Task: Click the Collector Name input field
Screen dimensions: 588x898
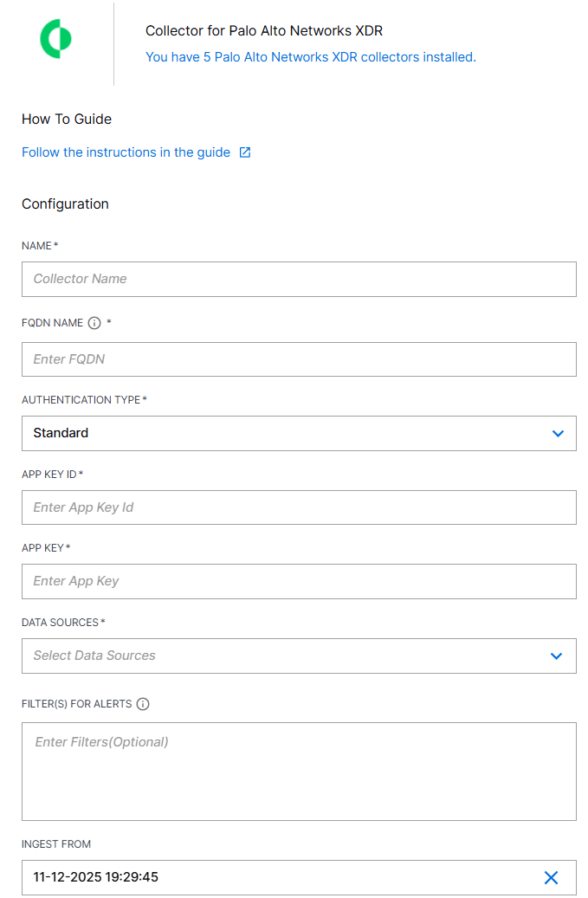Action: pyautogui.click(x=299, y=279)
